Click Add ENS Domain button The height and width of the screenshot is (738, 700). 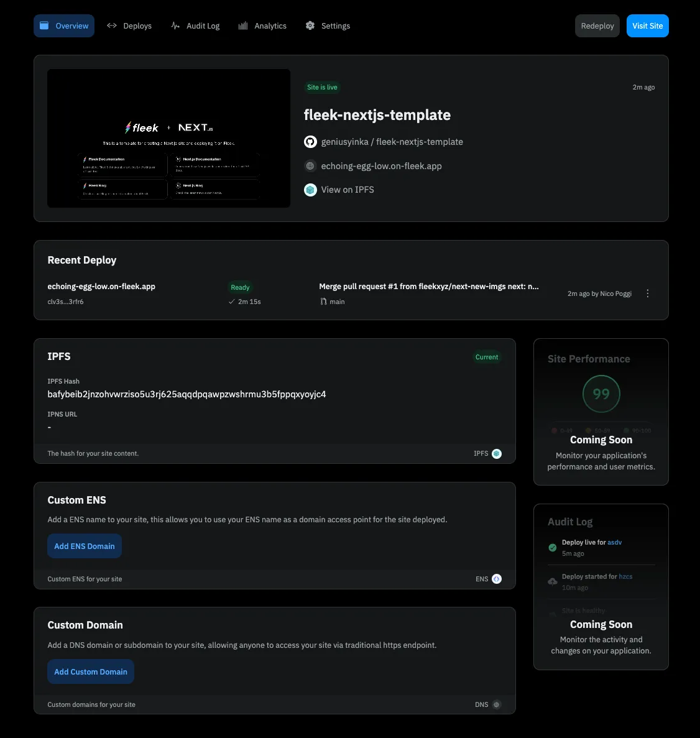click(x=85, y=546)
